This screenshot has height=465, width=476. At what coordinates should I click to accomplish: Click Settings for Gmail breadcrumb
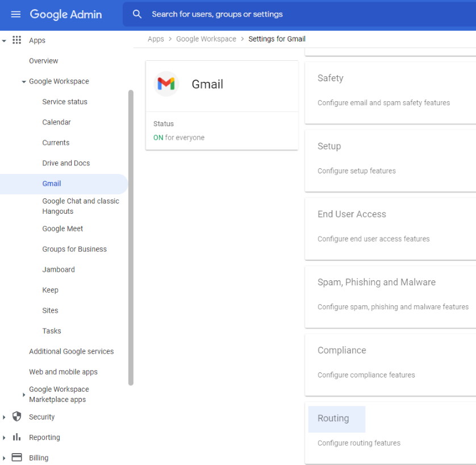coord(277,39)
